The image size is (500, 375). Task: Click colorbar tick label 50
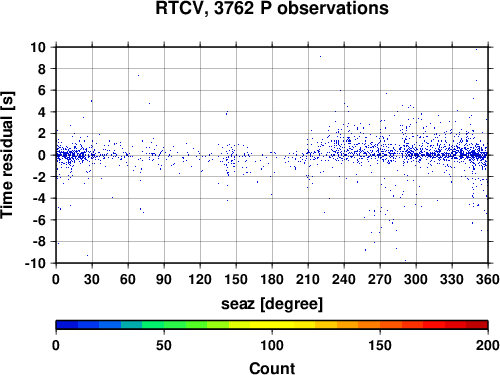[164, 345]
